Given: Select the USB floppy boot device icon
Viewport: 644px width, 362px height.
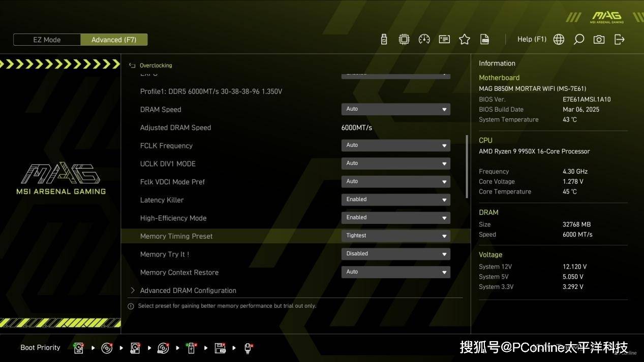Looking at the screenshot, I should (x=220, y=348).
